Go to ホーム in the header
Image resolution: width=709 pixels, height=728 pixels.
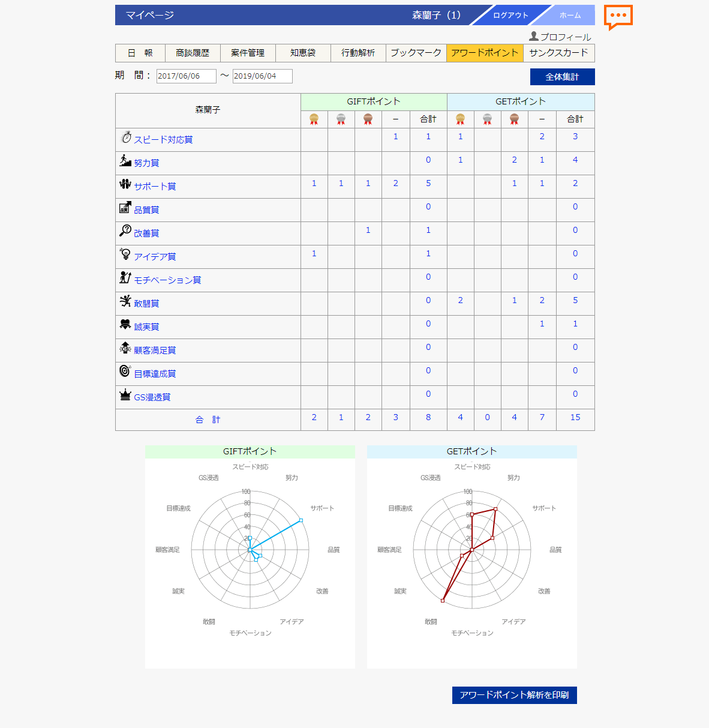click(x=570, y=16)
